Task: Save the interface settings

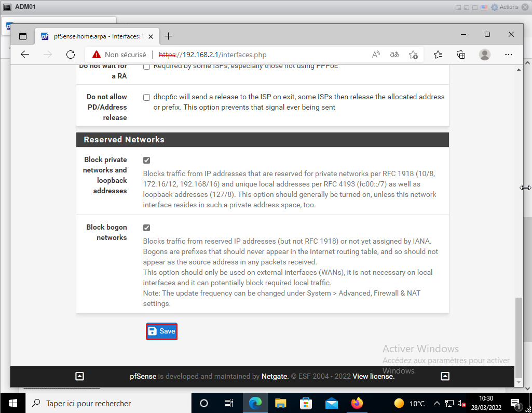Action: pos(161,331)
